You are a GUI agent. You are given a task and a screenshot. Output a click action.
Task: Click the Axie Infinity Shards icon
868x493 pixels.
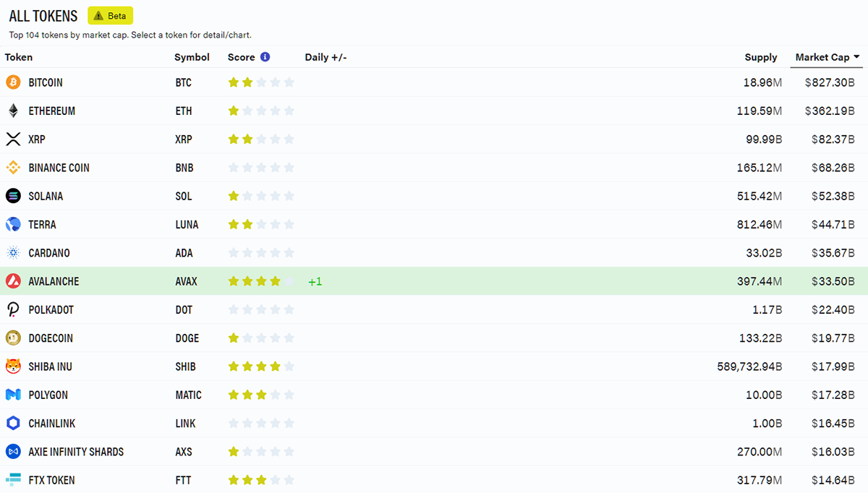click(13, 452)
